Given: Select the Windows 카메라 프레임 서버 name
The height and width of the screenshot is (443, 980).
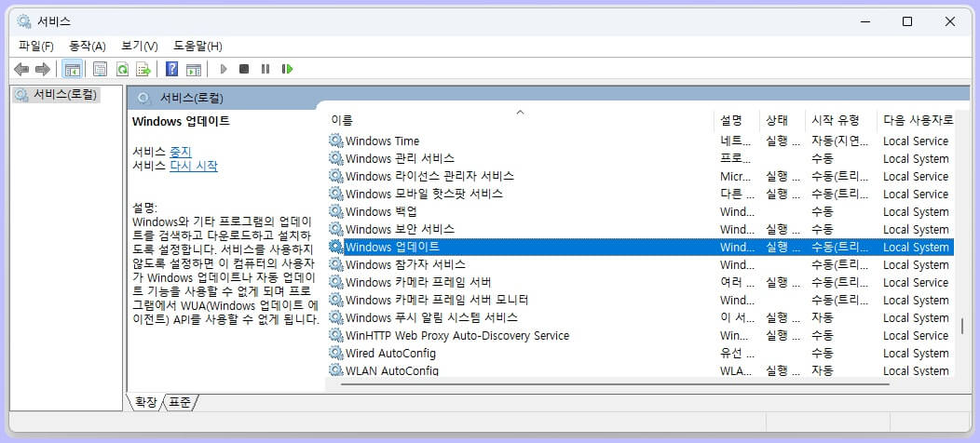Looking at the screenshot, I should pyautogui.click(x=419, y=282).
